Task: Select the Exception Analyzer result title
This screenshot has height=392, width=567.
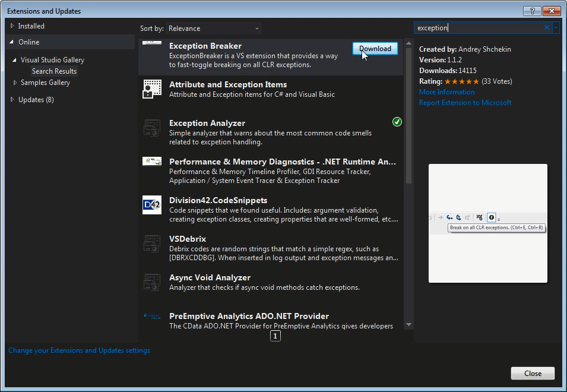Action: [207, 123]
